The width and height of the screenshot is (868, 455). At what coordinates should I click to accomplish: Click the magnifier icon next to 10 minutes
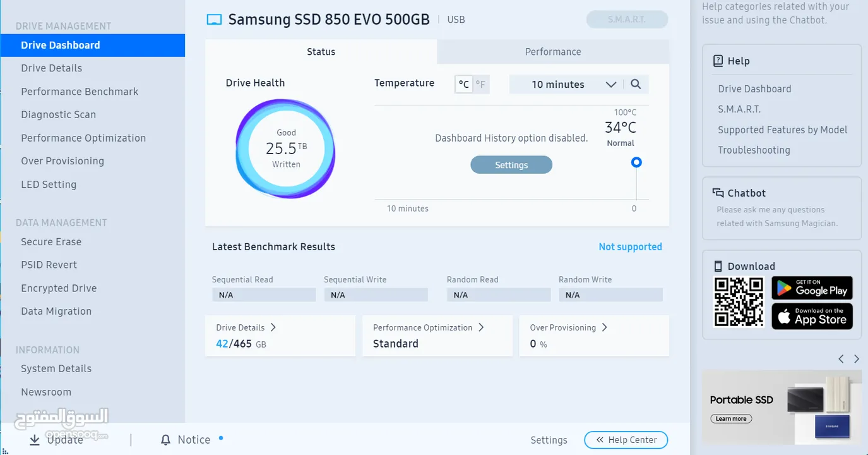tap(636, 84)
